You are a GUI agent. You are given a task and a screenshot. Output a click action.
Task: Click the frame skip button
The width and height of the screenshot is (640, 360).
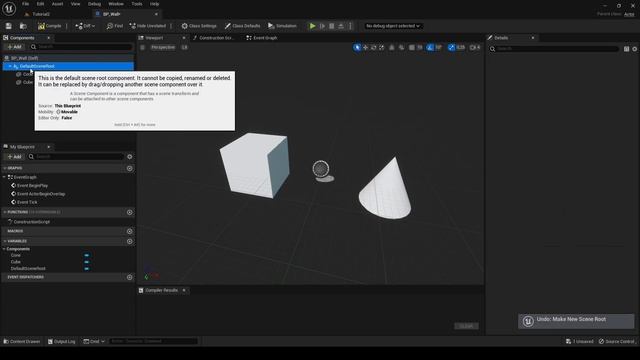[322, 26]
